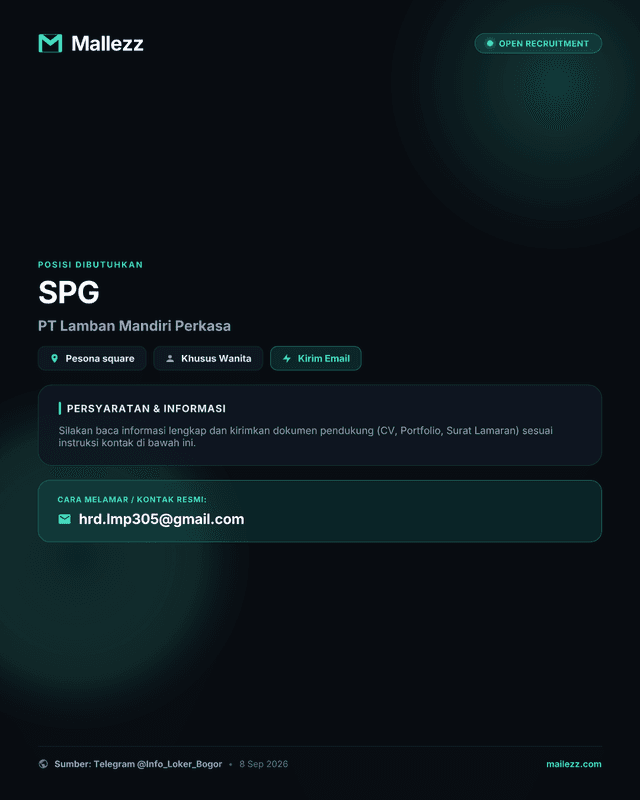Click the Kirim Email button

(x=315, y=358)
